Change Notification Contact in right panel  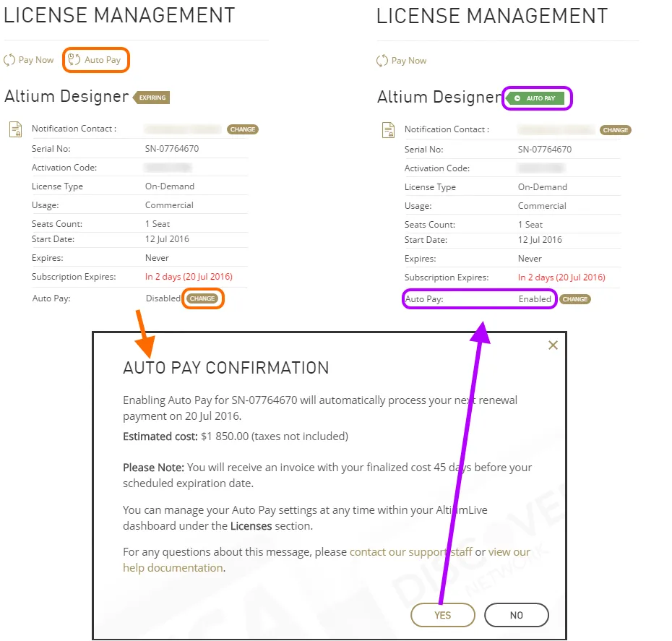tap(616, 130)
